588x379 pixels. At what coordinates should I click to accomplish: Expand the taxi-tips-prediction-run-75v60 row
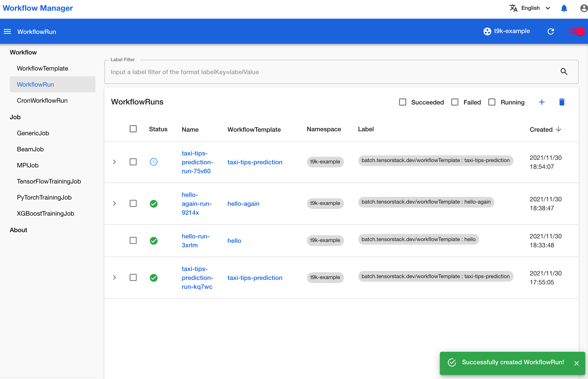pos(114,162)
